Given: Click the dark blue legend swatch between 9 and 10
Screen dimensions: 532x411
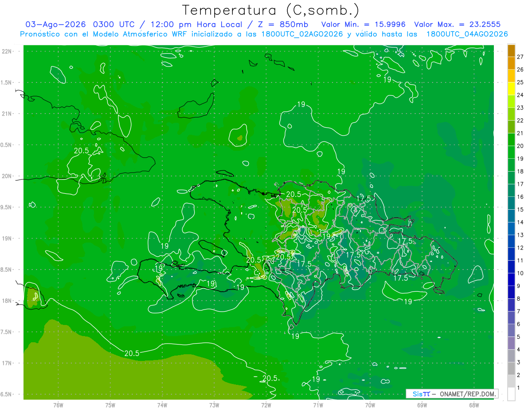Looking at the screenshot, I should click(511, 279).
